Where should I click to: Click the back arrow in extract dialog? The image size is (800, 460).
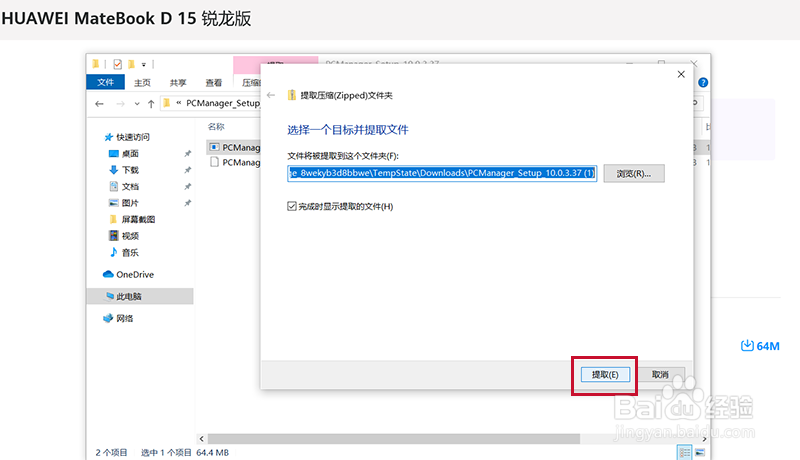tap(271, 95)
